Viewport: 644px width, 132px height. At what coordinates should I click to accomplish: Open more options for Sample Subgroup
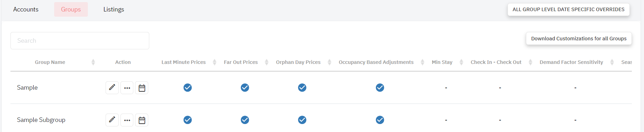[127, 120]
